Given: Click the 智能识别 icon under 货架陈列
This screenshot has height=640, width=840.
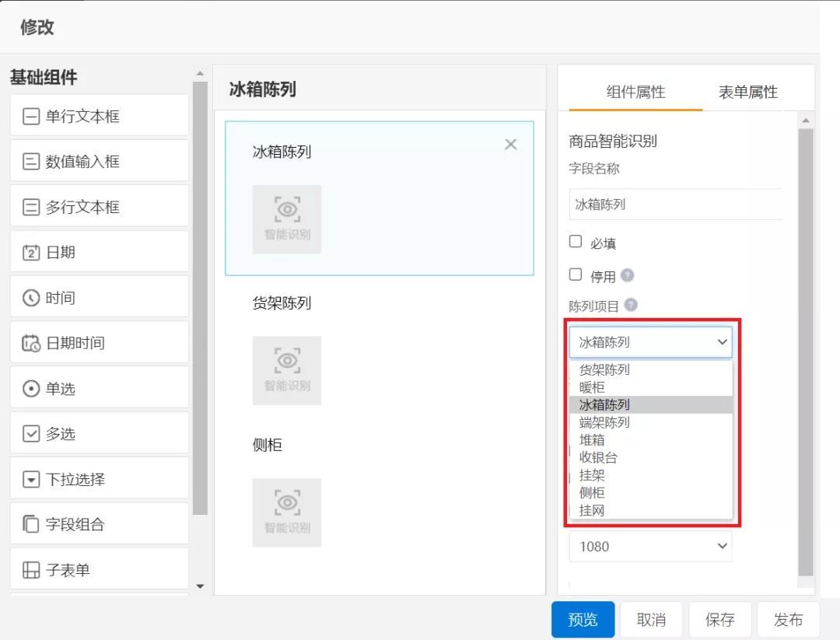Looking at the screenshot, I should tap(287, 370).
